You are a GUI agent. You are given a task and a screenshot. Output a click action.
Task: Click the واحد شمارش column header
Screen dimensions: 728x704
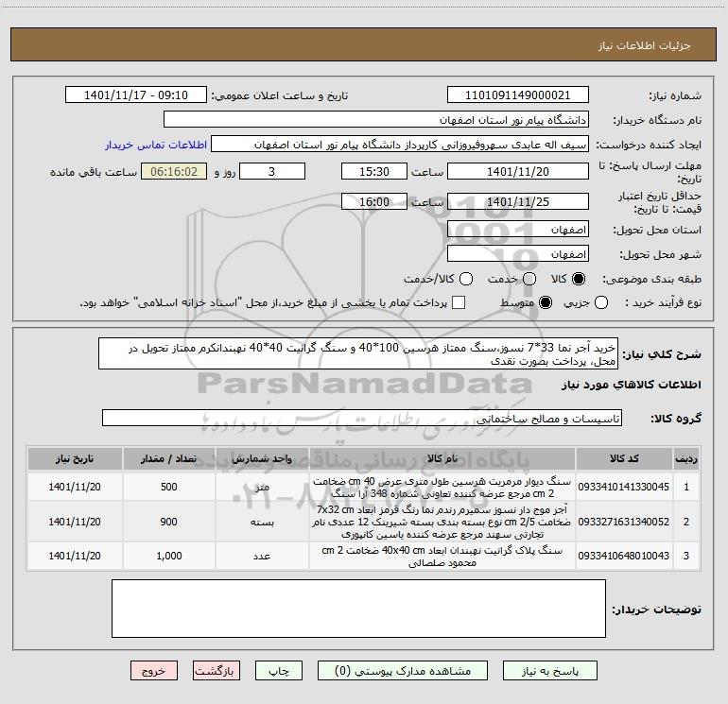262,458
